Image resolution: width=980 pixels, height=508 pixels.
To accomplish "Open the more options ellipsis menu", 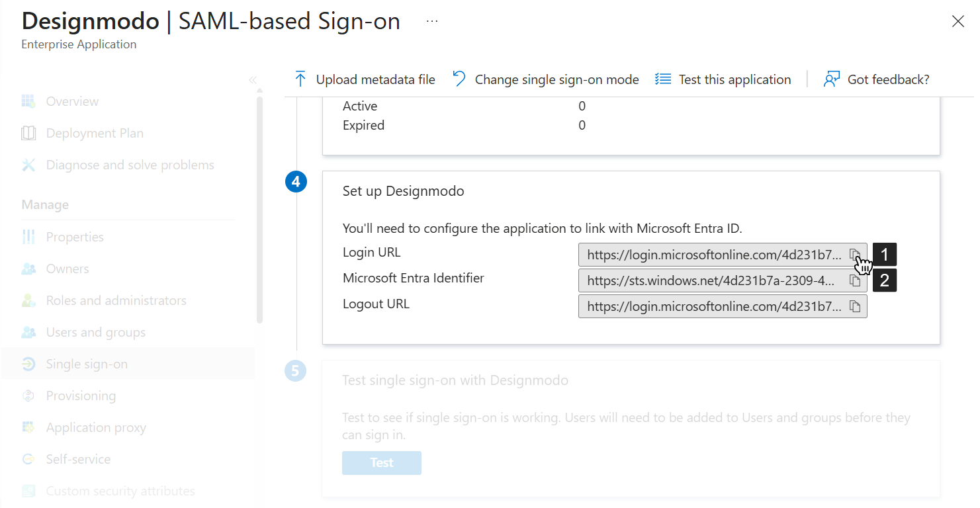I will tap(432, 22).
